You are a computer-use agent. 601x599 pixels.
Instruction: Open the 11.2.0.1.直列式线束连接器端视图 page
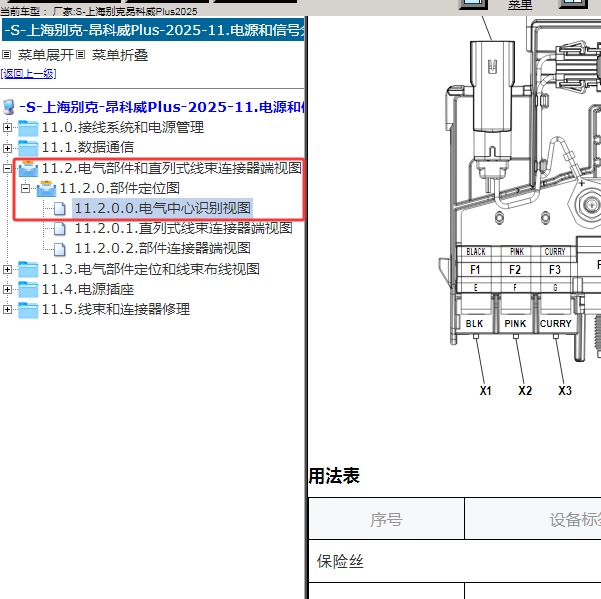pos(183,228)
